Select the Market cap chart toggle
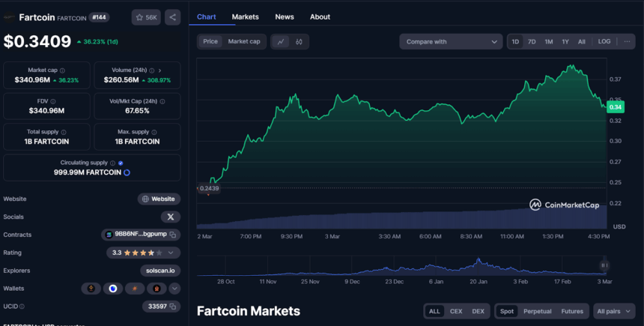Viewport: 644px width, 326px height. pos(244,41)
